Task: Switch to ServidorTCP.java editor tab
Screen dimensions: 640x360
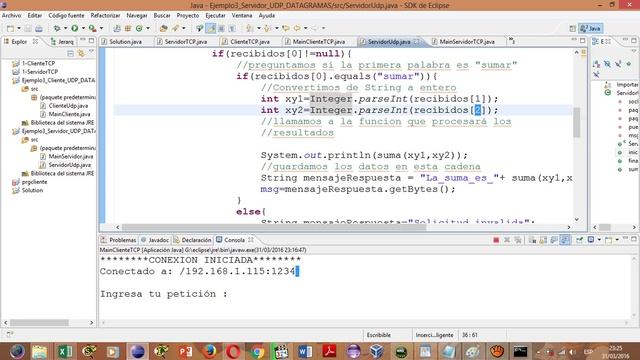Action: click(186, 42)
